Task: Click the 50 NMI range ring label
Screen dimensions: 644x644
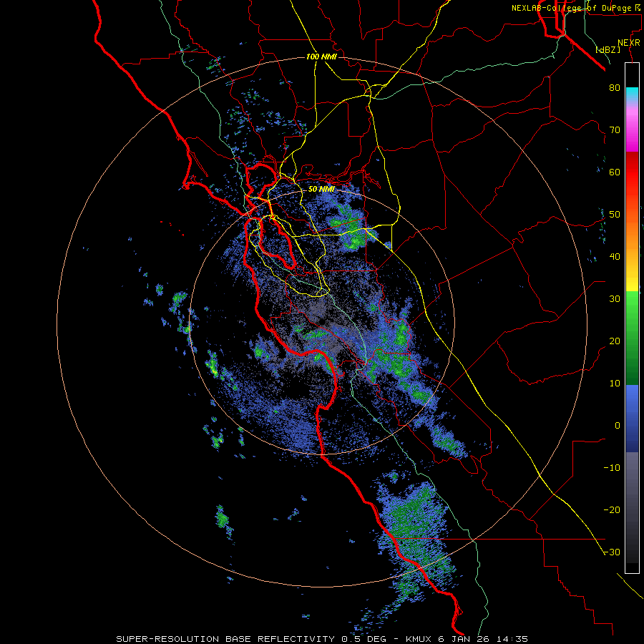Action: [x=321, y=190]
